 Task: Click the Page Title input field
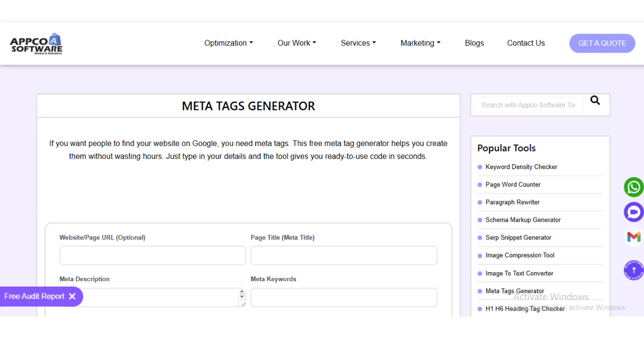343,255
